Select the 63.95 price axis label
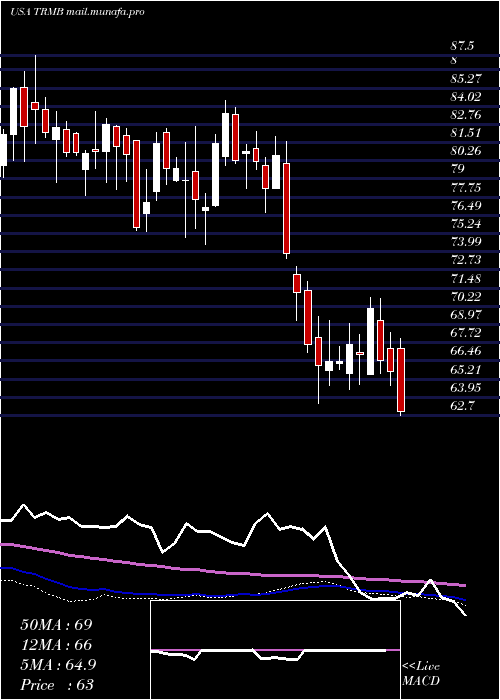Screen dimensions: 500x700 (x=466, y=388)
